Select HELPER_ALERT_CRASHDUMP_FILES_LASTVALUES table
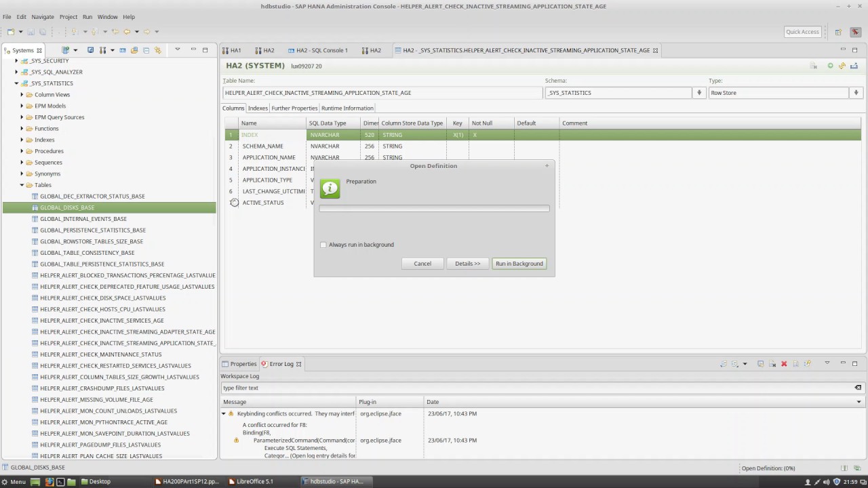 coord(102,388)
